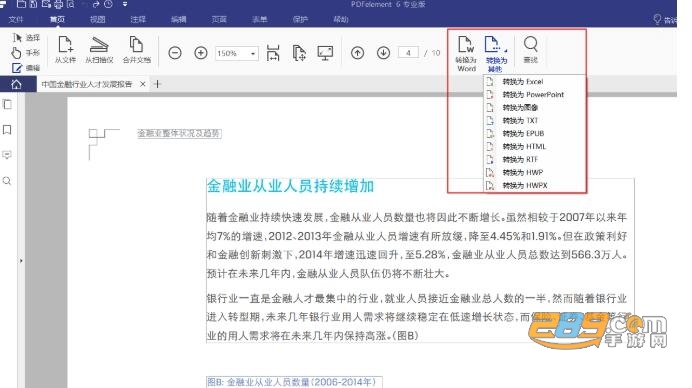
Task: Click caption 图B: 金融业从业人员数量
Action: (x=292, y=382)
